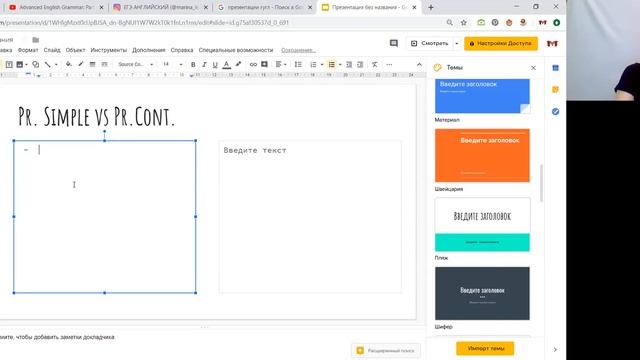Image resolution: width=640 pixels, height=360 pixels.
Task: Click the Импорт темы button
Action: point(485,349)
